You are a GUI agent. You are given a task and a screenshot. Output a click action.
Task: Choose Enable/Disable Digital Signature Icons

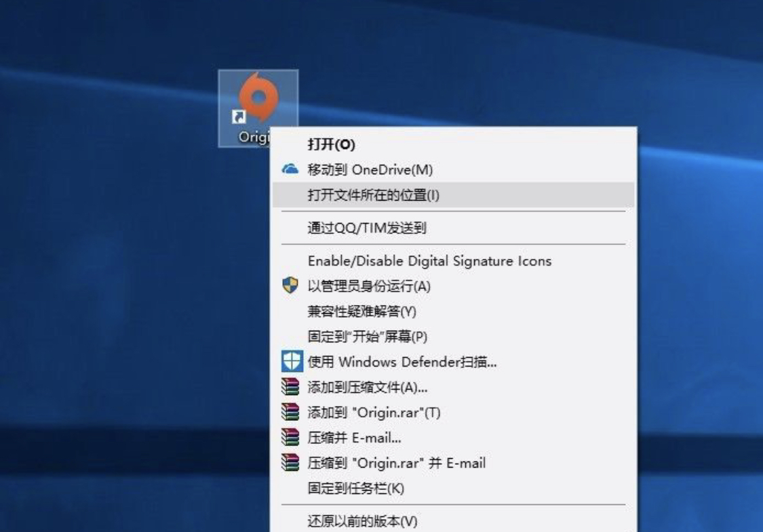point(454,261)
